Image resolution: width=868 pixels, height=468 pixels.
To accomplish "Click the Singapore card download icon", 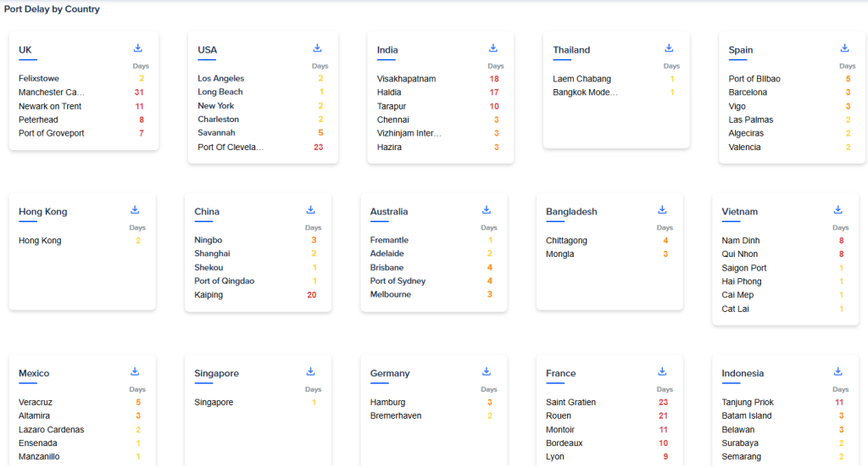I will pos(310,371).
